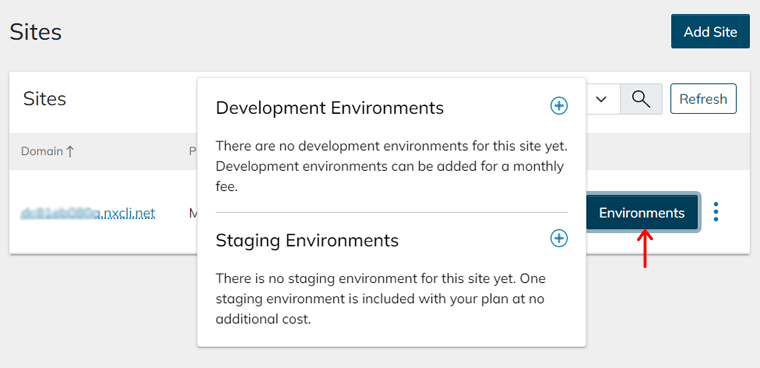Image resolution: width=760 pixels, height=368 pixels.
Task: Sort sites by Domain column header
Action: [42, 151]
